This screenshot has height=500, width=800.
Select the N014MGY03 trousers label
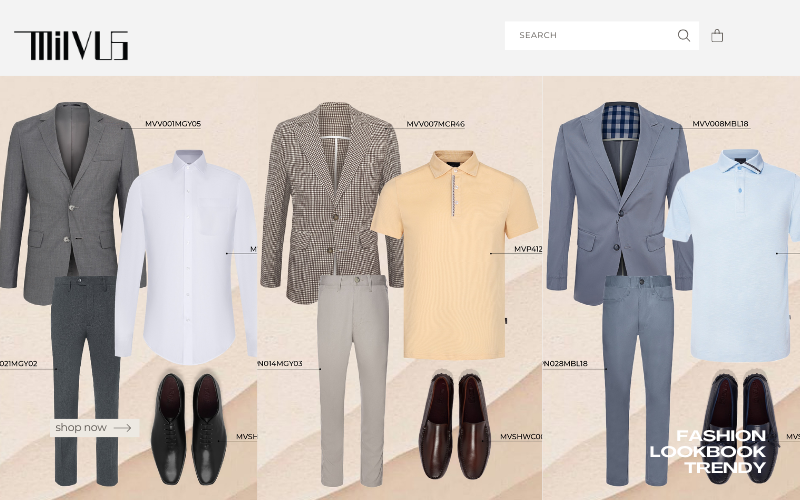(280, 363)
